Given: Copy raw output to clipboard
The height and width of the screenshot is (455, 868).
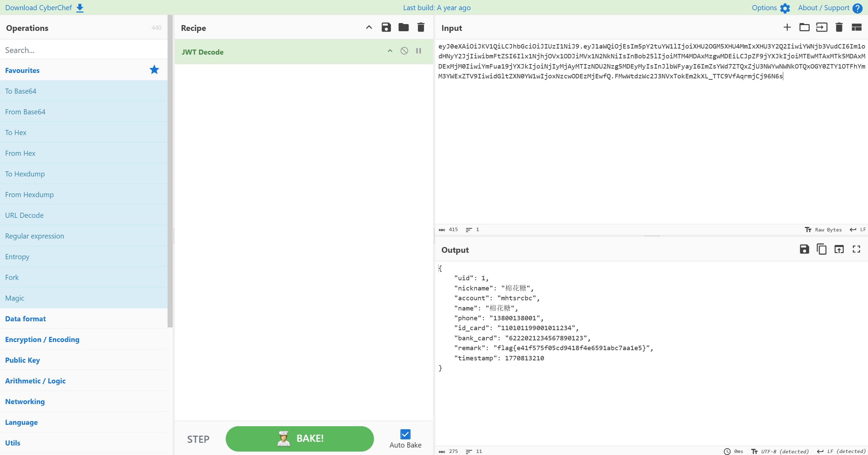Looking at the screenshot, I should point(821,249).
